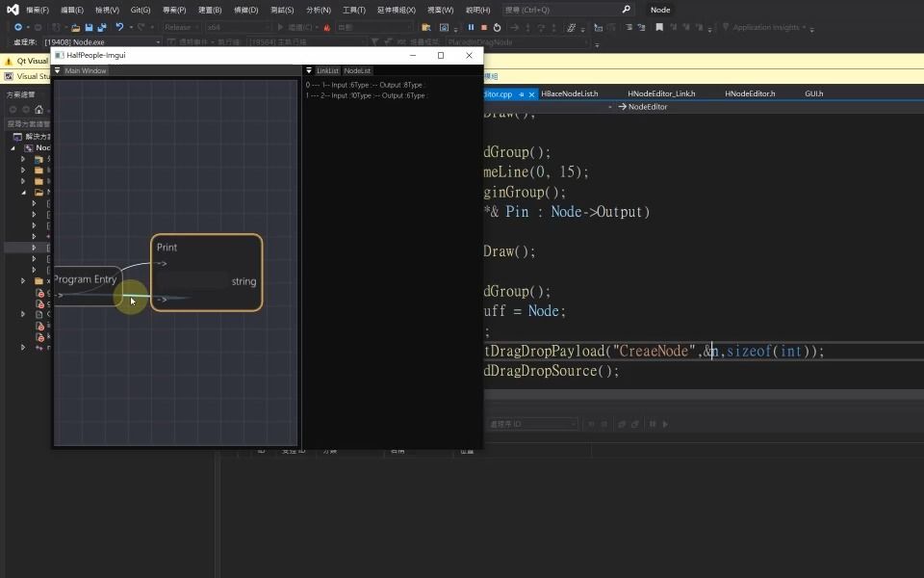Screen dimensions: 924x578
Task: Open the Git(G) menu
Action: [x=141, y=10]
